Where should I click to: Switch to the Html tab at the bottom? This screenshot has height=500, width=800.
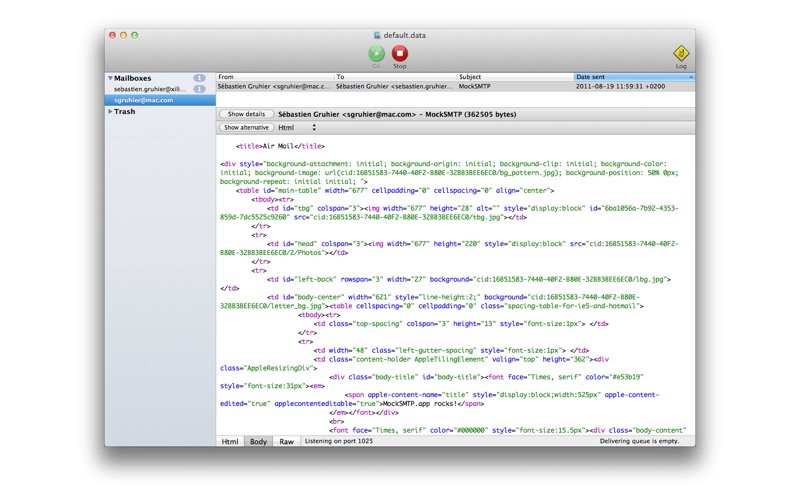coord(230,441)
